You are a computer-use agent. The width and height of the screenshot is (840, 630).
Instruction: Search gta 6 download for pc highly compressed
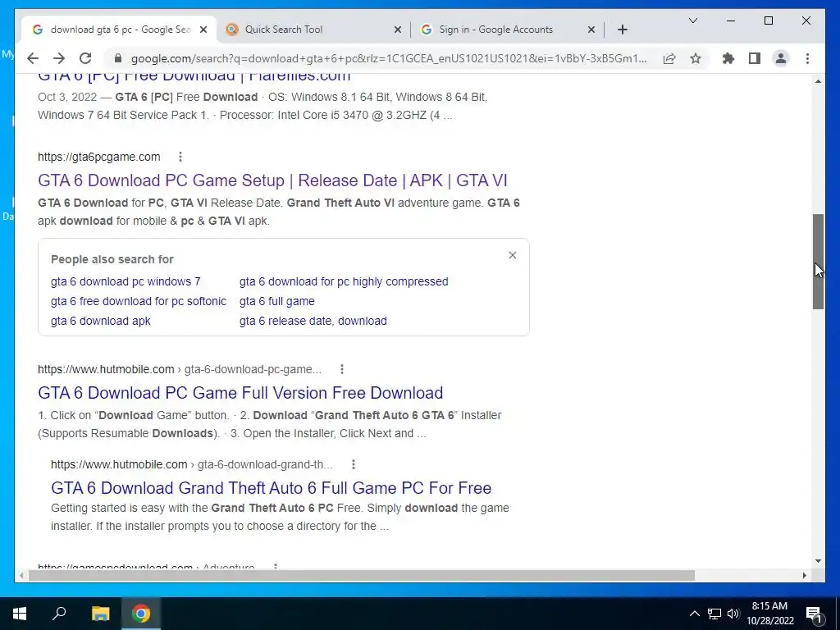(344, 281)
